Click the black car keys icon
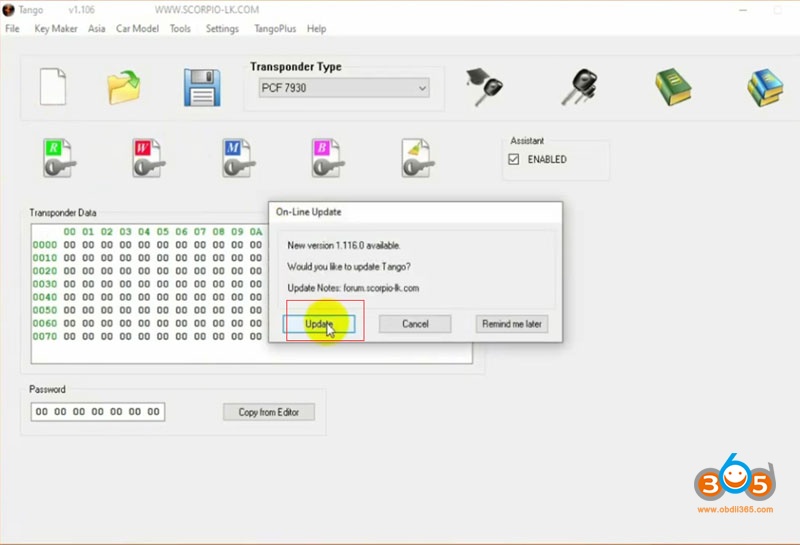 [x=580, y=87]
